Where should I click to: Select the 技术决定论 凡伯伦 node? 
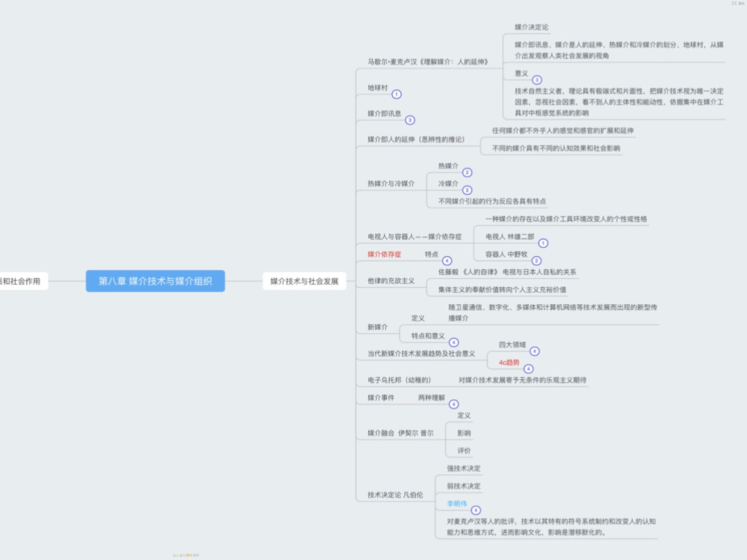tap(395, 495)
